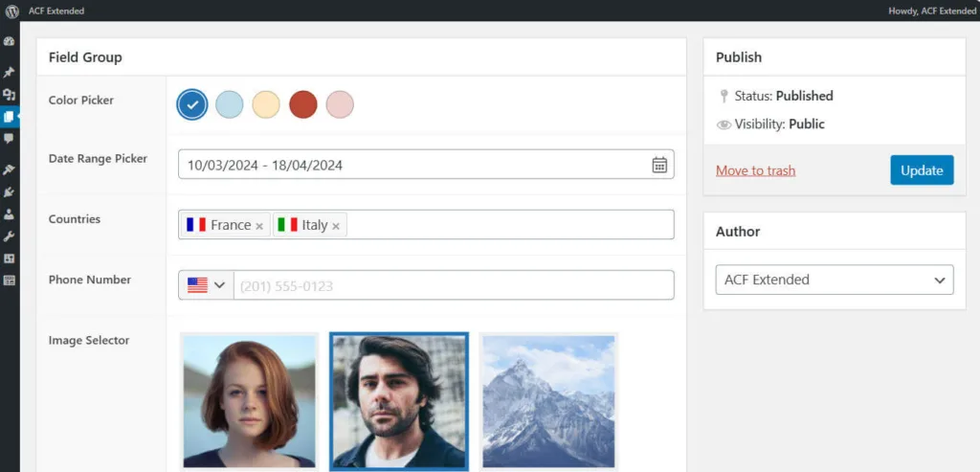Click the empty area of Countries field
The width and height of the screenshot is (980, 472).
tap(510, 224)
